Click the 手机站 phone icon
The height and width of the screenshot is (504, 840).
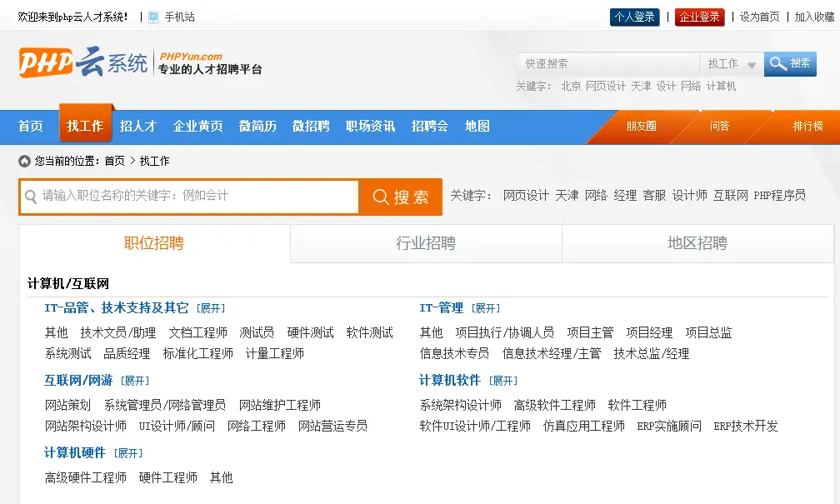tap(153, 17)
